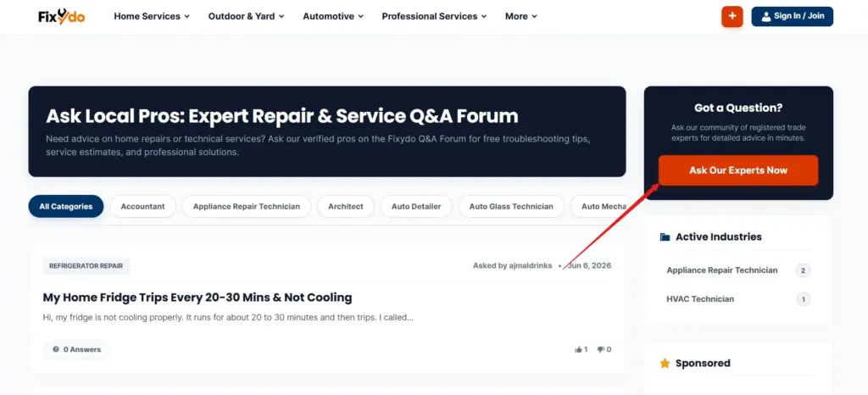Select the Auto Mechanic category pill
The image size is (868, 395).
coord(598,206)
